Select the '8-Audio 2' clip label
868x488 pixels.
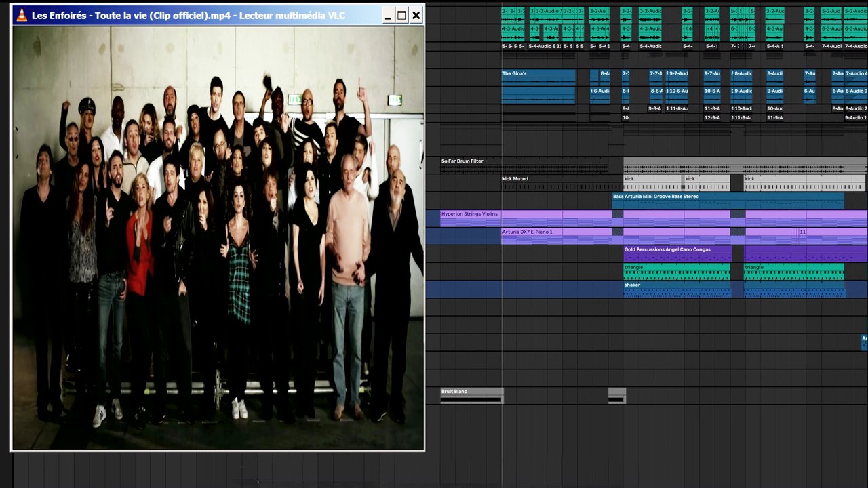(856, 108)
